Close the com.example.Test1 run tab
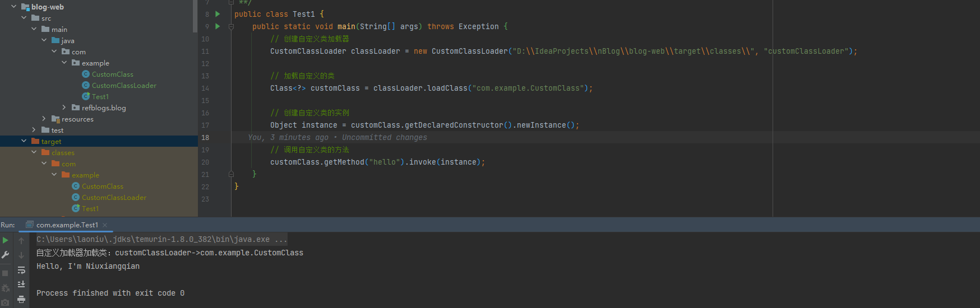Screen dimensions: 980x308 pos(105,225)
